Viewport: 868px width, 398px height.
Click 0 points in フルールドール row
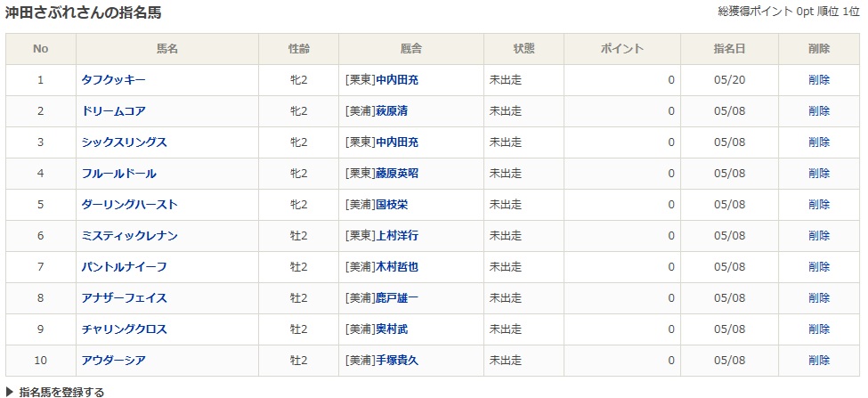pos(671,174)
